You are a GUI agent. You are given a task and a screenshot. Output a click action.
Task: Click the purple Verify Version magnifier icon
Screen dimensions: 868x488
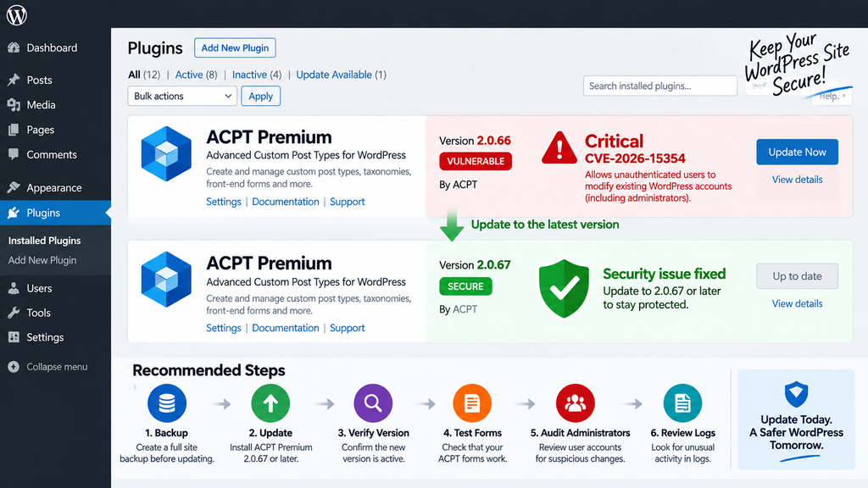pos(373,403)
